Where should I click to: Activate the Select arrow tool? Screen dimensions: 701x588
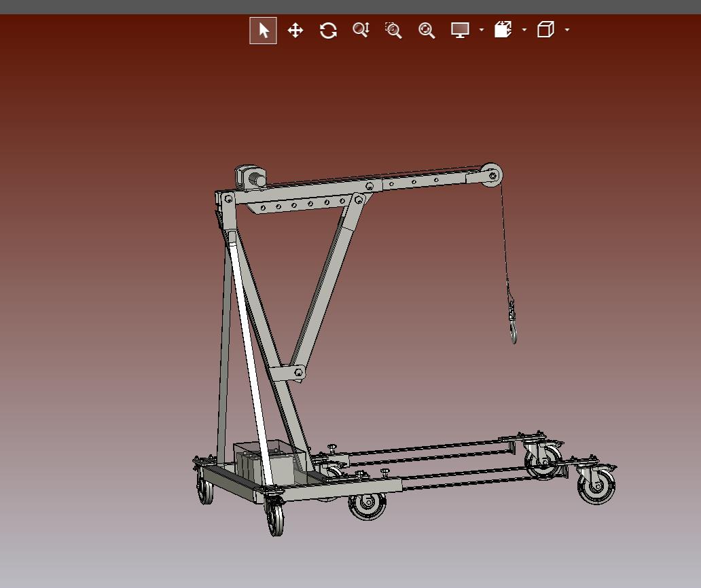(x=263, y=31)
